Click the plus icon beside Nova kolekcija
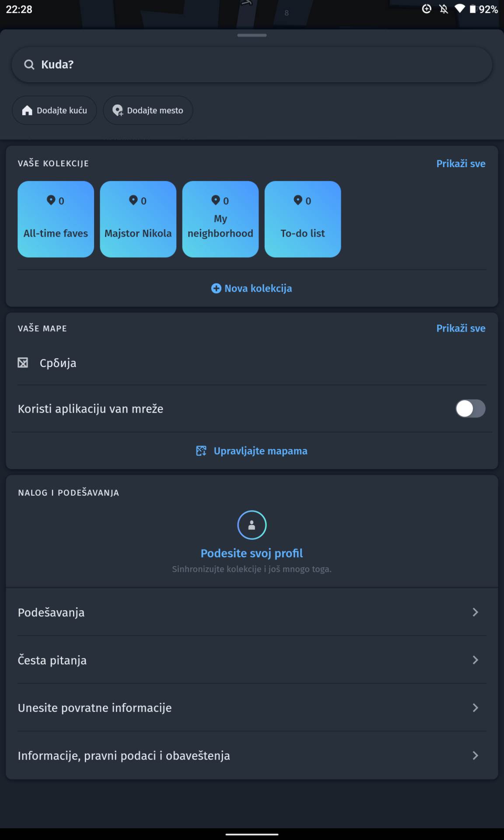504x840 pixels. [216, 288]
